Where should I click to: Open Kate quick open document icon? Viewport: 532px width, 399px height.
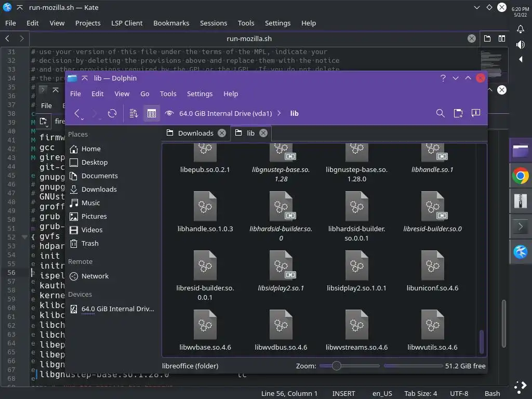coord(487,38)
